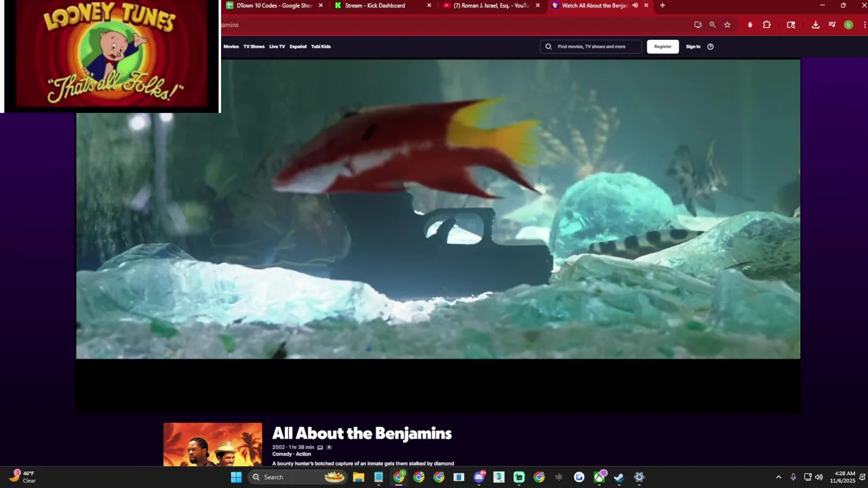This screenshot has width=868, height=488.
Task: Close the Kick Dashboard tab
Action: tap(429, 5)
